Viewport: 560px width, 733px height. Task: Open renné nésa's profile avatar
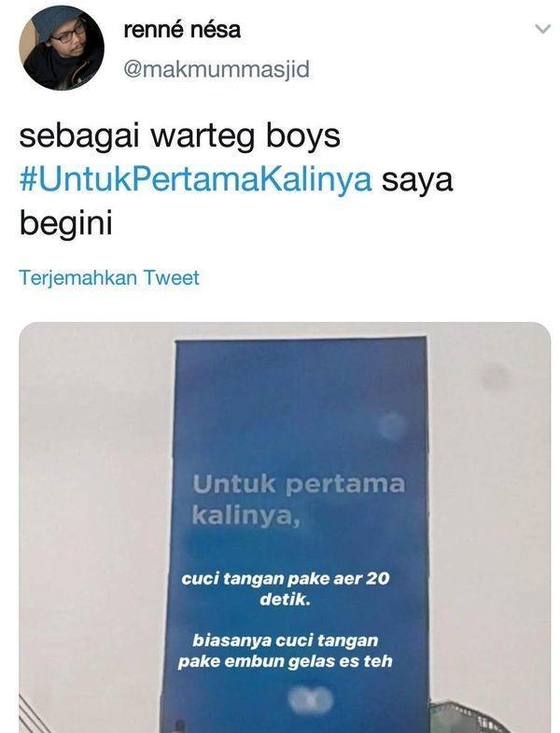coord(62,48)
